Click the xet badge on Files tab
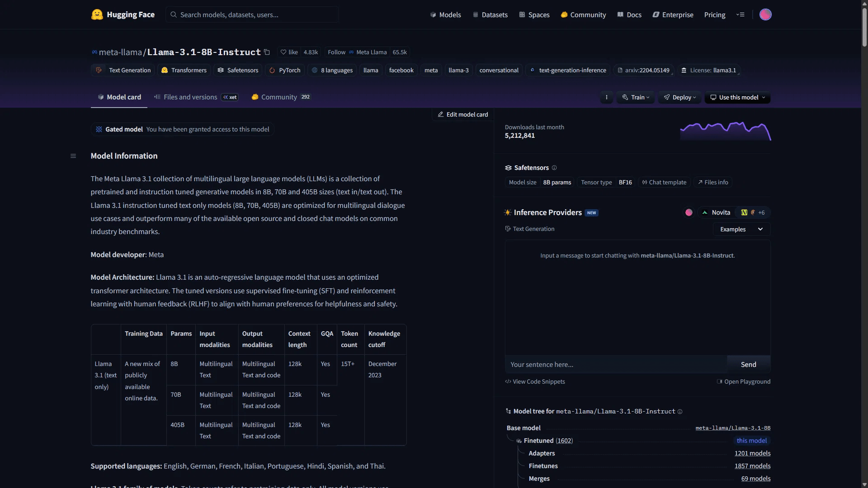Screen dimensions: 868x488 click(x=230, y=97)
